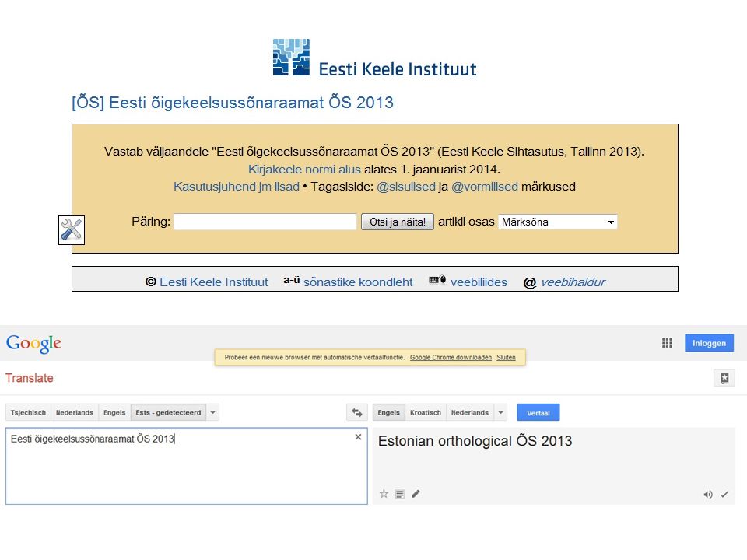This screenshot has width=747, height=560.
Task: Focus the Päring search input field
Action: click(265, 222)
